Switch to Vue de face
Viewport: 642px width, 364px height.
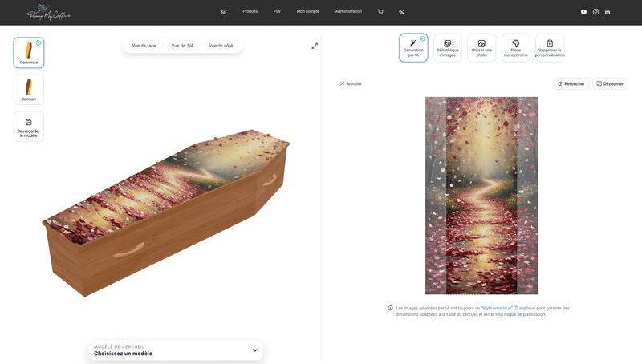tap(144, 46)
